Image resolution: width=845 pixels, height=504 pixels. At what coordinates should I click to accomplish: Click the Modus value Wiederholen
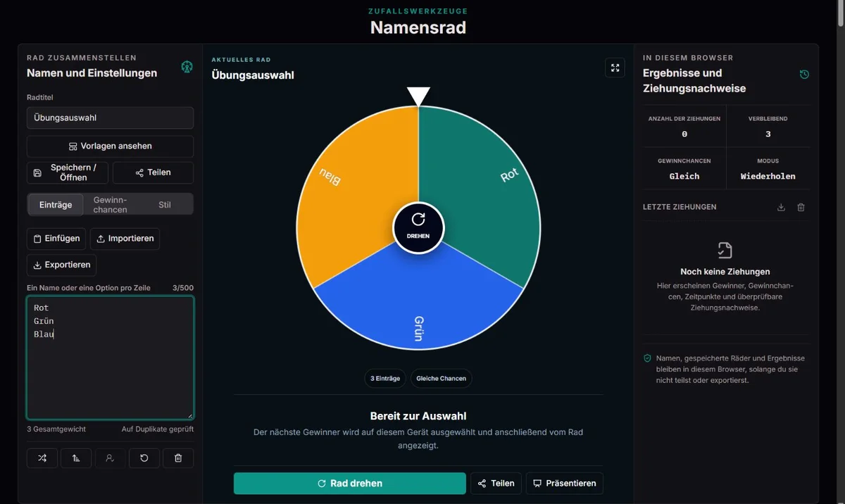point(768,176)
